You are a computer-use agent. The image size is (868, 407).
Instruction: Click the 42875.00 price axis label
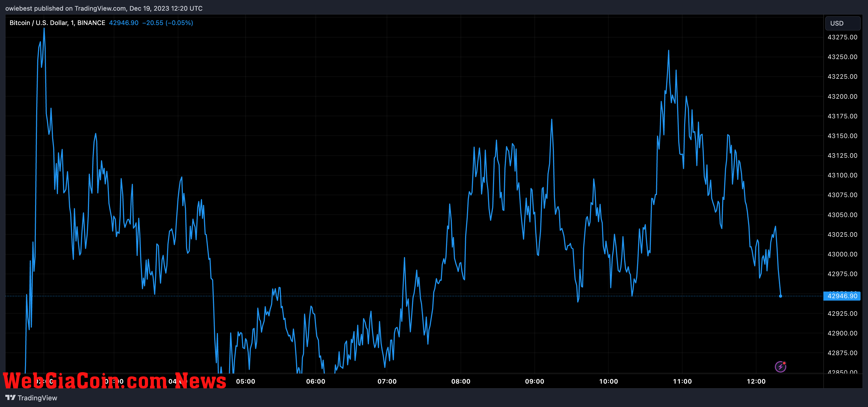(x=842, y=353)
